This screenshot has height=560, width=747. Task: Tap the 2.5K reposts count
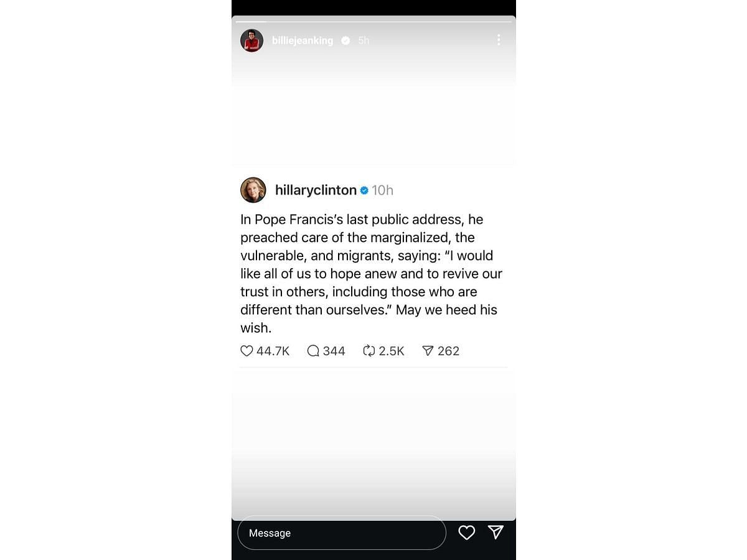click(x=392, y=351)
